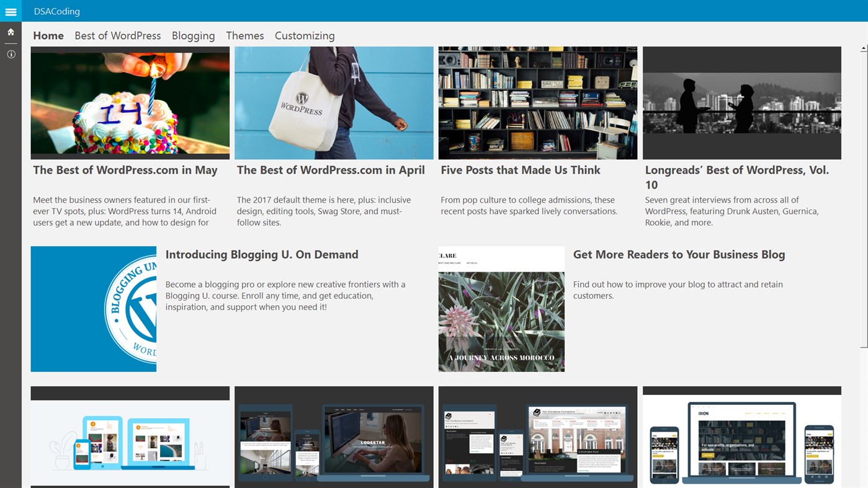Select the Home tab

click(48, 36)
